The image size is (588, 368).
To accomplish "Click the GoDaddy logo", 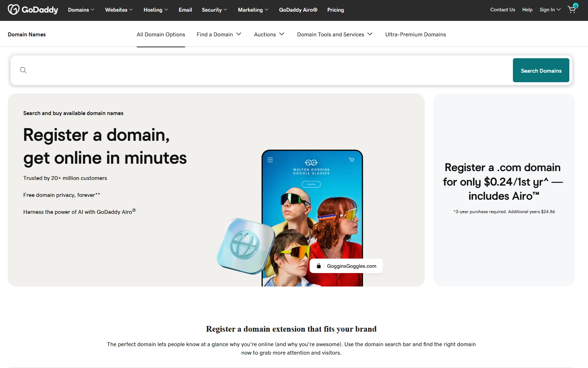I will click(x=33, y=10).
